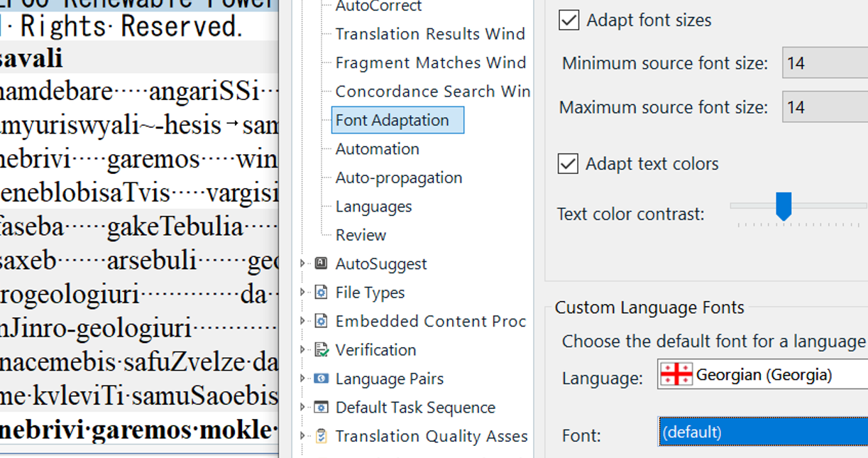
Task: Select Translation Results Window tree item
Action: click(x=430, y=34)
